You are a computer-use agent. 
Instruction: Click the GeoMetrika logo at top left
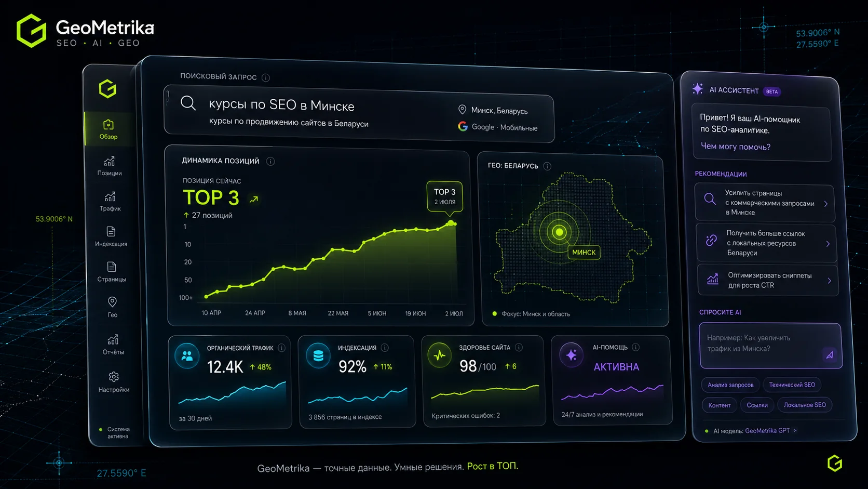click(85, 31)
